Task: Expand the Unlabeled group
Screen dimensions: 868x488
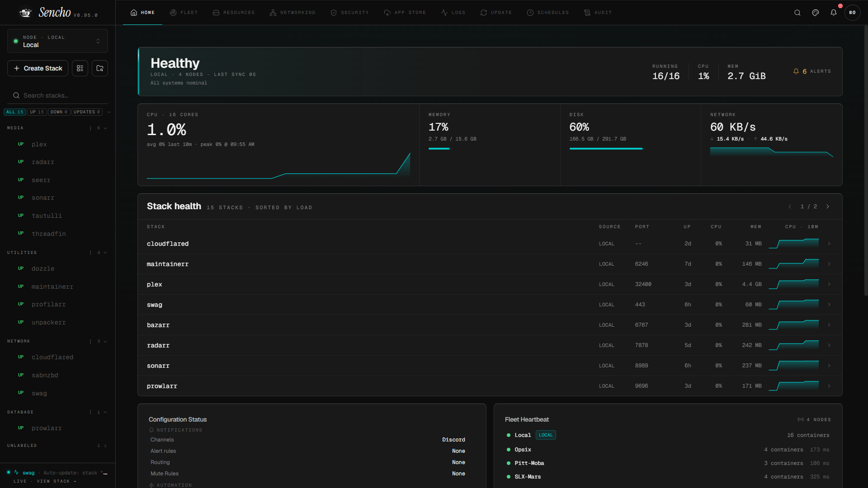Action: [105, 446]
